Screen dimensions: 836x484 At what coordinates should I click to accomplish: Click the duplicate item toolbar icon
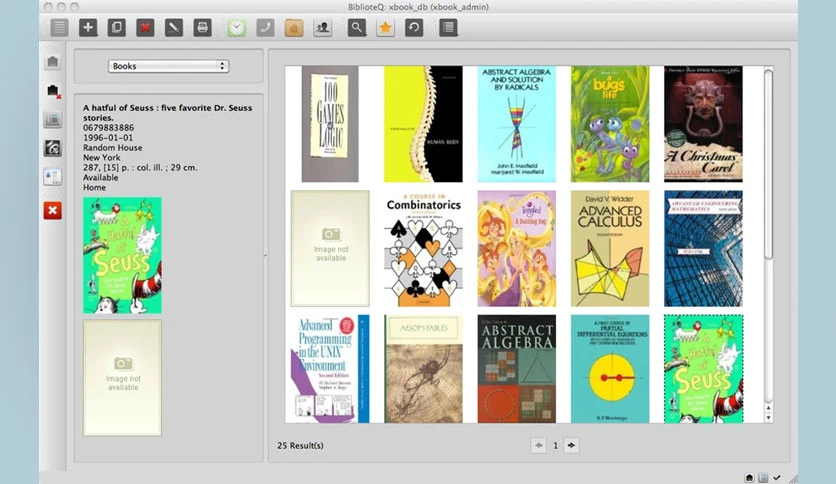[x=116, y=27]
